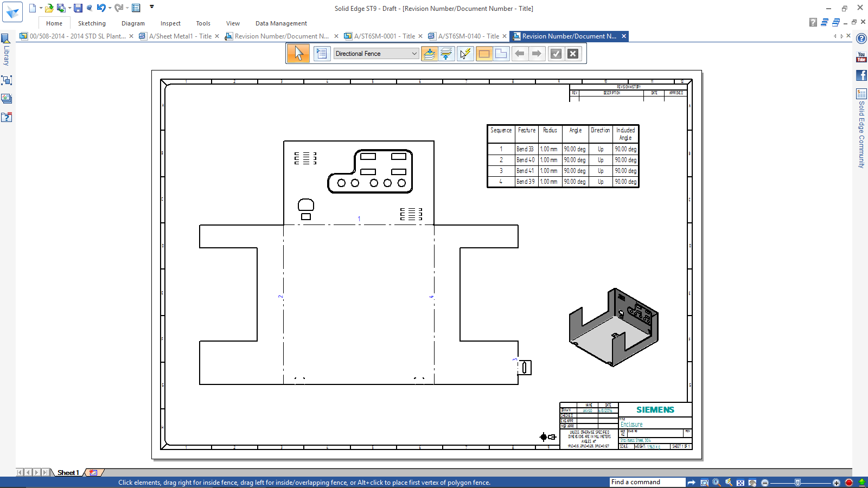
Task: Toggle the Bottom Up selection stack option
Action: (x=445, y=53)
